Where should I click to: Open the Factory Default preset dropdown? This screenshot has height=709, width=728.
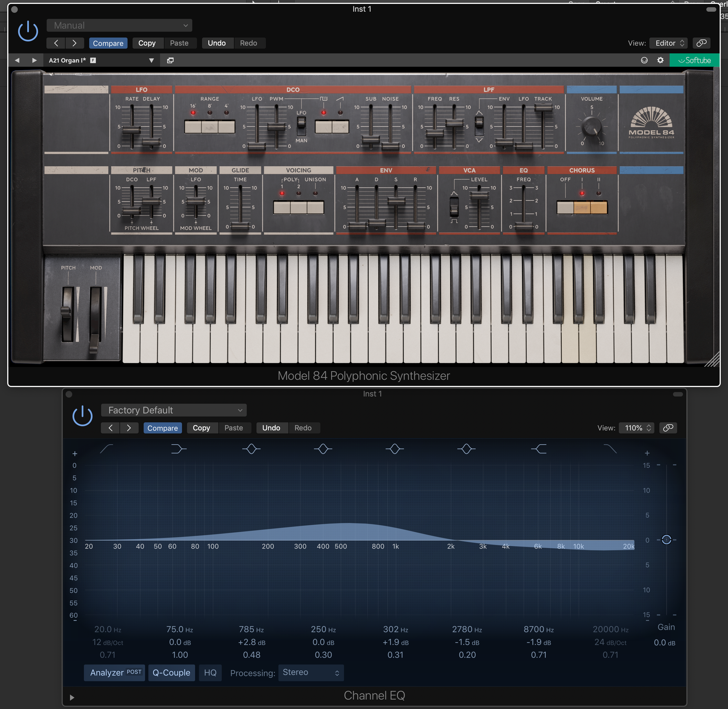174,410
